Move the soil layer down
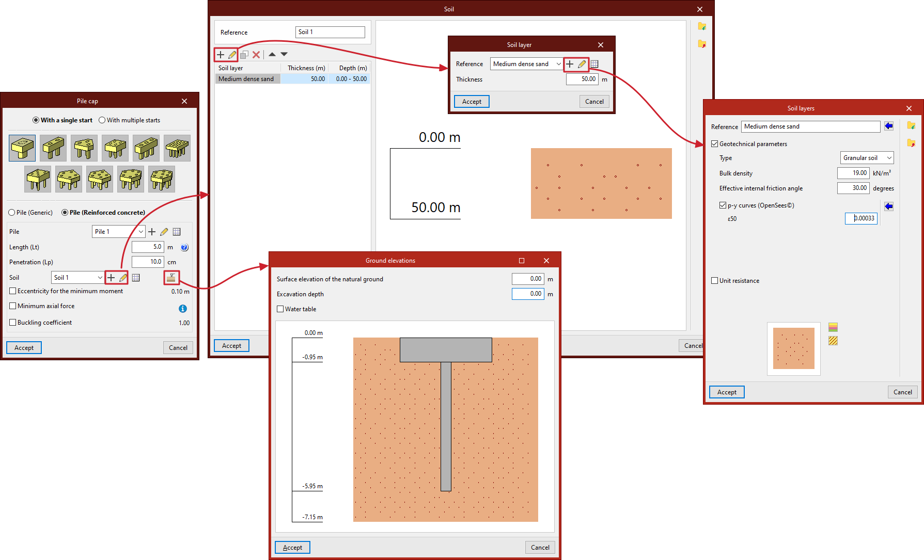Viewport: 924px width, 560px height. pyautogui.click(x=284, y=54)
